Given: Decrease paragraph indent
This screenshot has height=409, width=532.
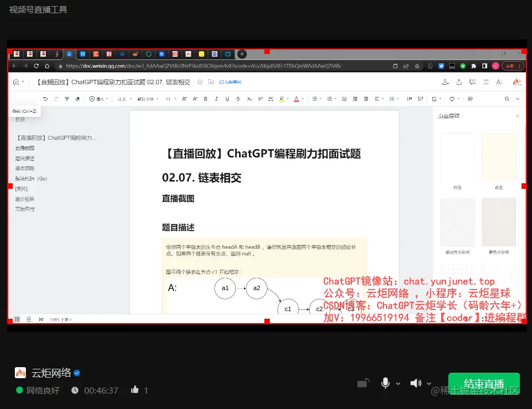Looking at the screenshot, I should [355, 99].
